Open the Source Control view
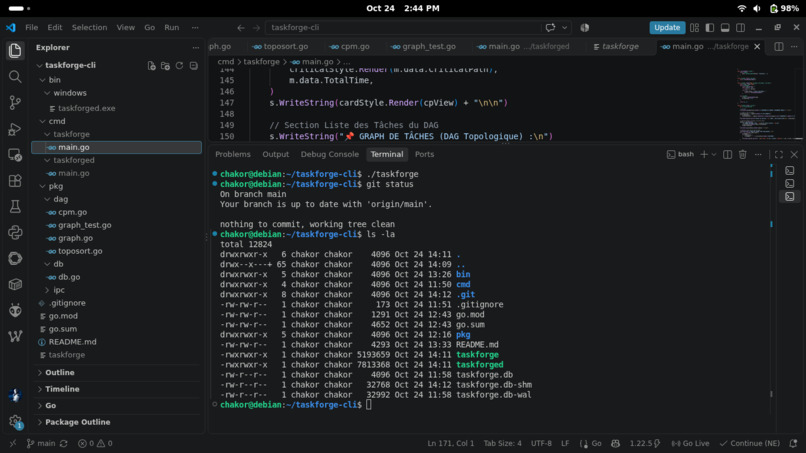This screenshot has width=806, height=453. (x=15, y=103)
